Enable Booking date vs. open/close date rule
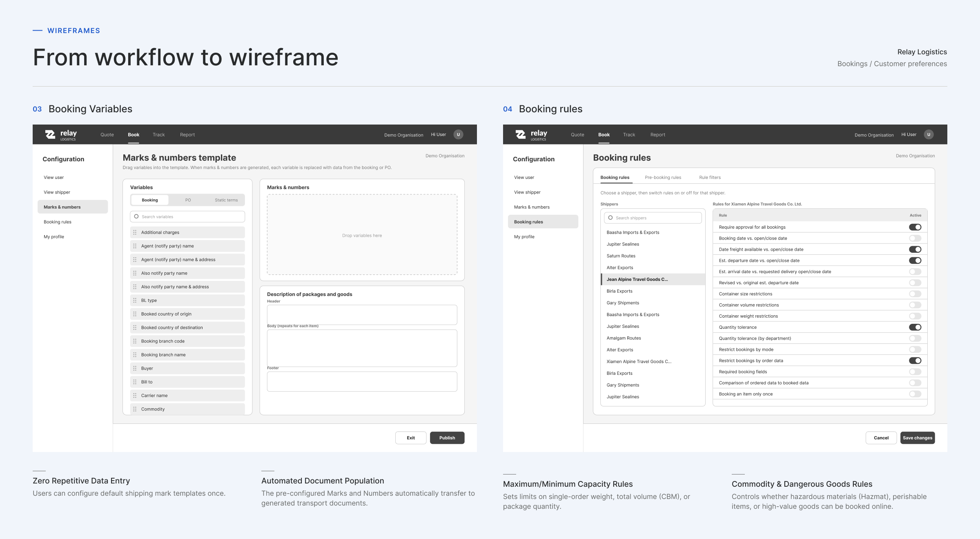The height and width of the screenshot is (539, 980). point(915,238)
